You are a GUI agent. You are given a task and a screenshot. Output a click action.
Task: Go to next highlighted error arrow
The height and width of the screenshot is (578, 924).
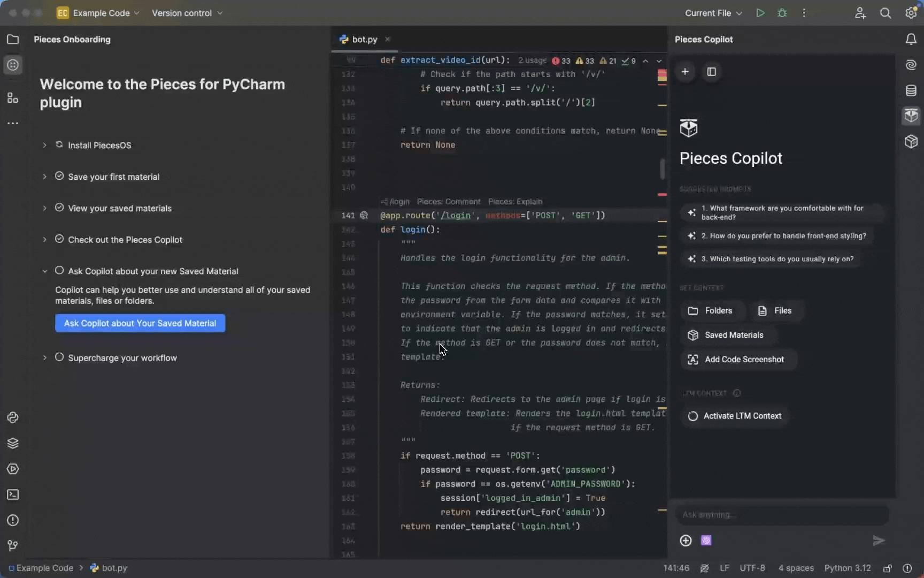[659, 61]
